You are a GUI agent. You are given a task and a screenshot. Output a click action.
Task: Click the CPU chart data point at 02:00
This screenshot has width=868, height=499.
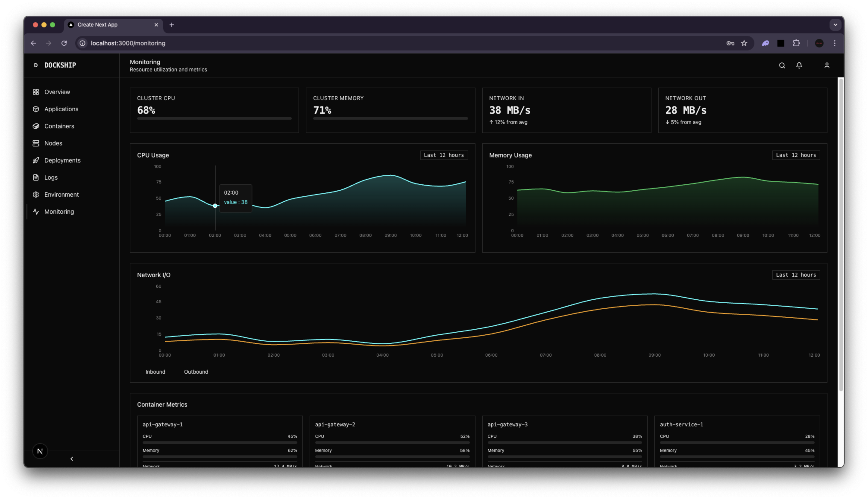[215, 206]
